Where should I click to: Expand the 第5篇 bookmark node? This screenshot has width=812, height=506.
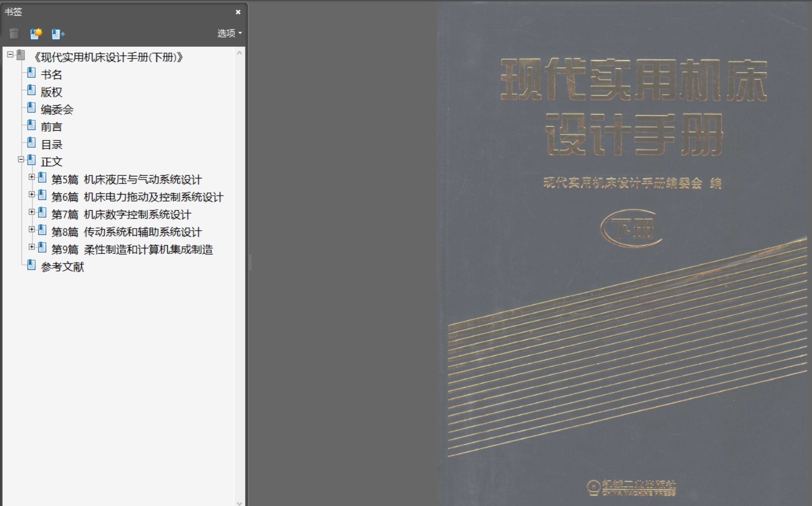click(x=32, y=177)
